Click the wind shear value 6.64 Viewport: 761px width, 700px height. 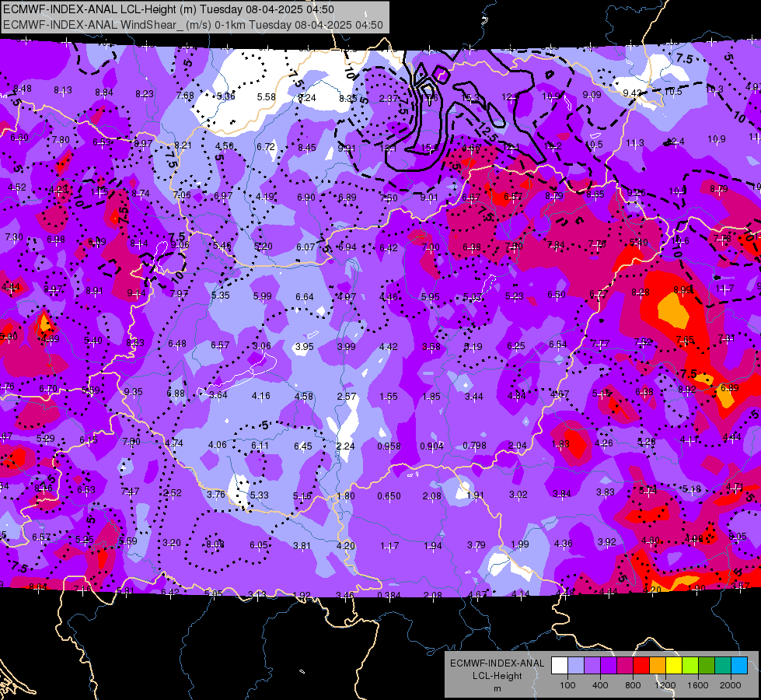[304, 296]
